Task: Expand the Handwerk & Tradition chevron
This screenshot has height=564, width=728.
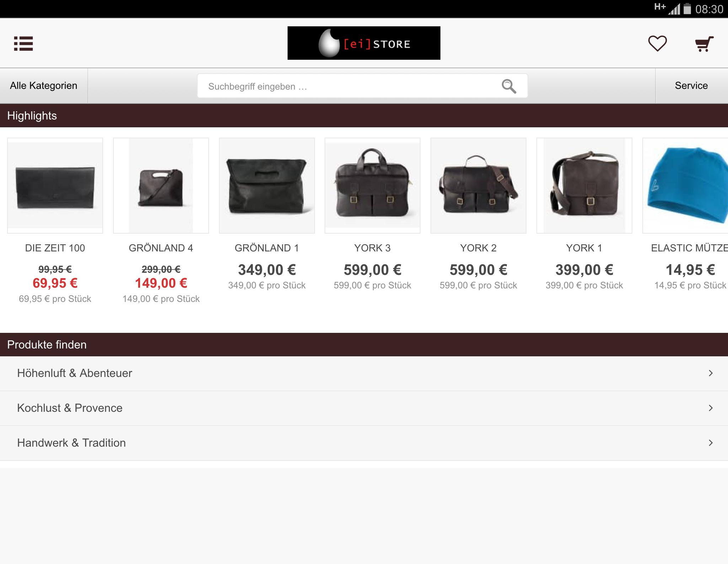Action: click(711, 443)
